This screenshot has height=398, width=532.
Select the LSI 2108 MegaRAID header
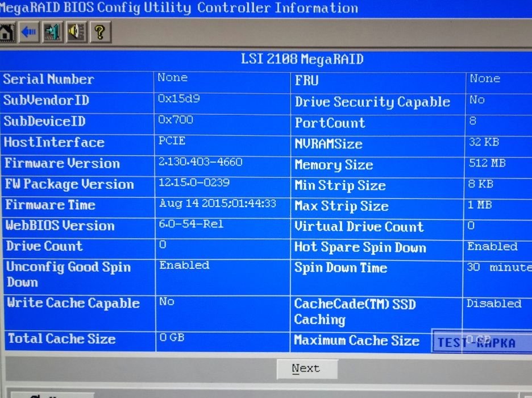(x=302, y=59)
